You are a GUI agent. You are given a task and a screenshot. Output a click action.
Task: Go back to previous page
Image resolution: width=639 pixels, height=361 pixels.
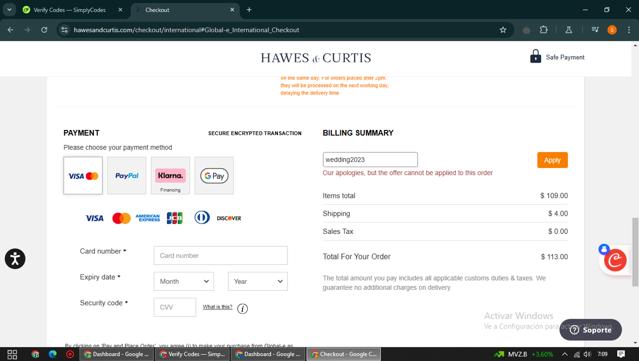click(11, 30)
